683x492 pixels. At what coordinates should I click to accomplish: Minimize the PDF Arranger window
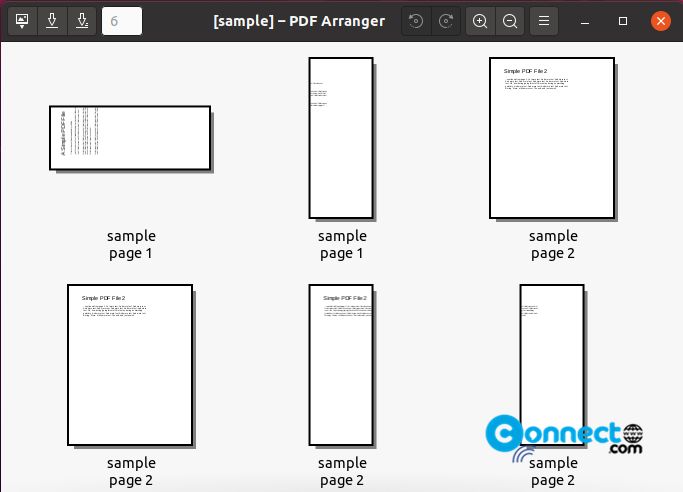(585, 21)
